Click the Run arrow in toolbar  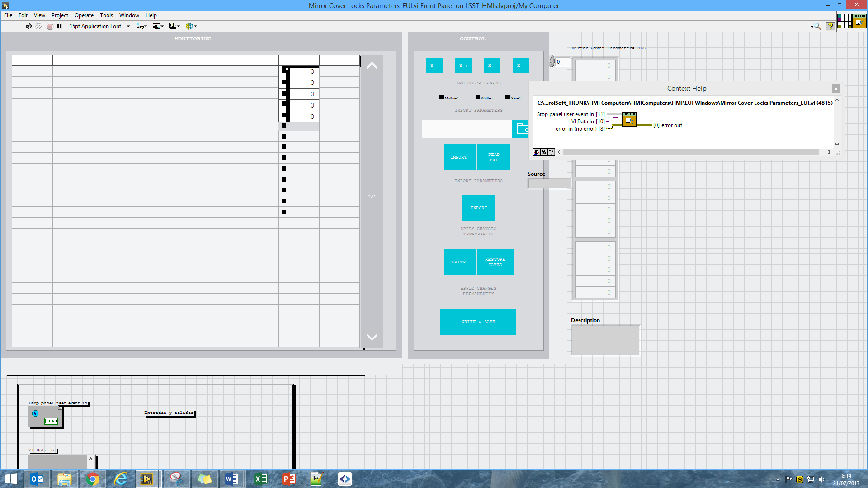pos(29,26)
